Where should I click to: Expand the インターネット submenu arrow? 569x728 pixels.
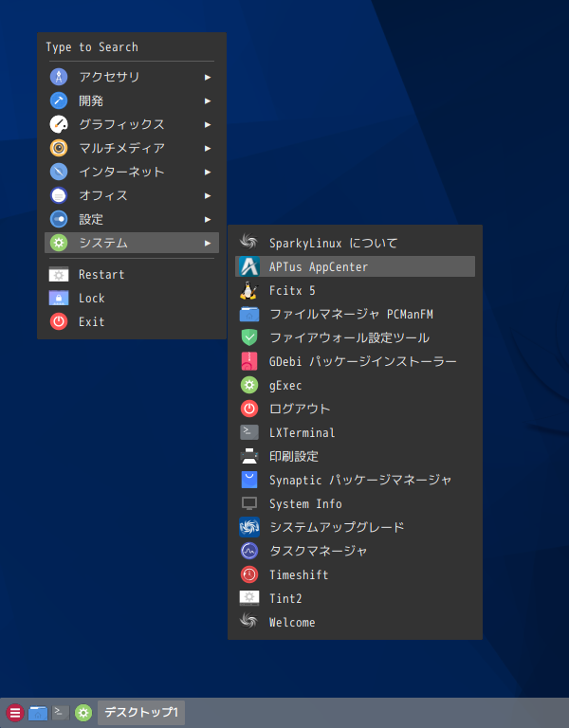tap(208, 172)
